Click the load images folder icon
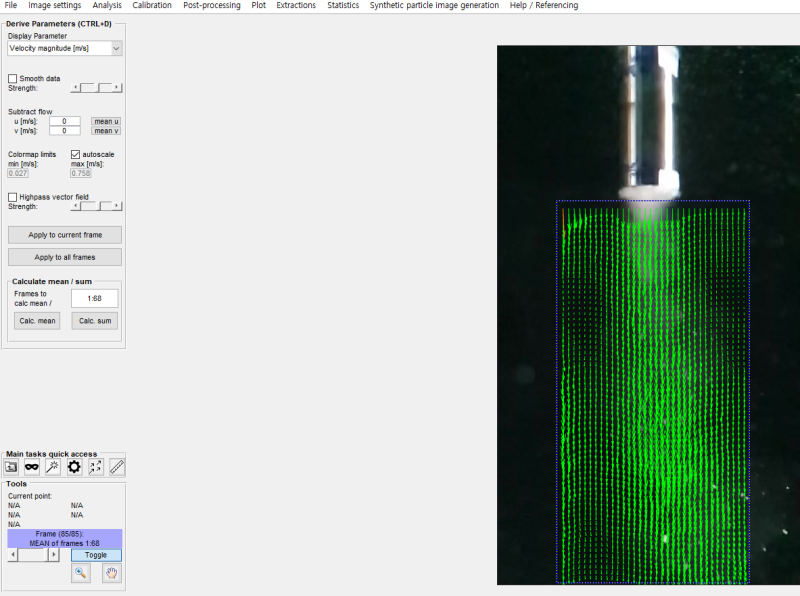 12,467
